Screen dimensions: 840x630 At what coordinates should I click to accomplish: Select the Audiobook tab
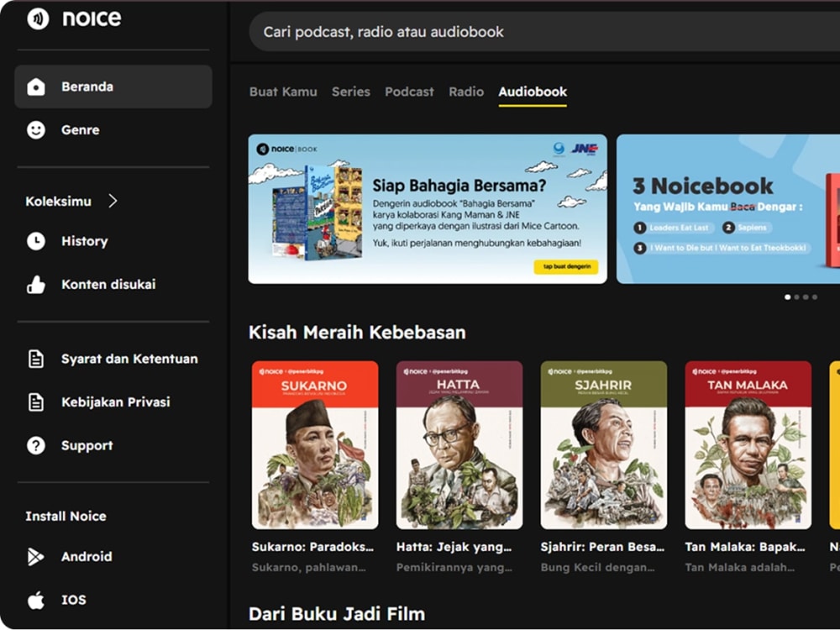pos(533,92)
